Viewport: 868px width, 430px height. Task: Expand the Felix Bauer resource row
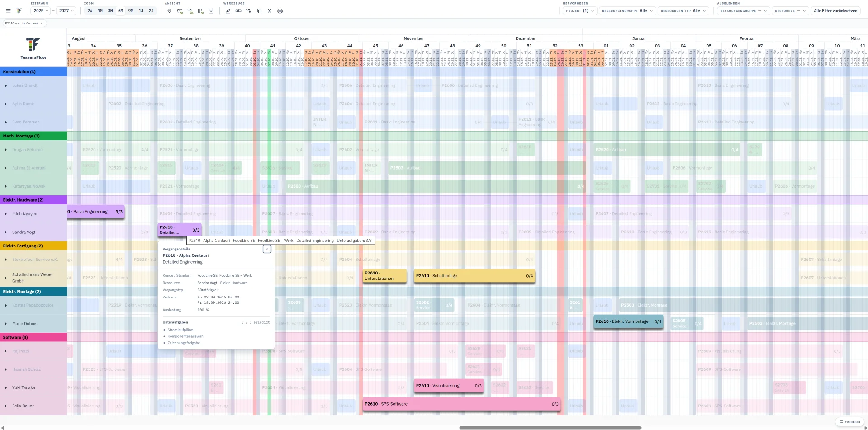coord(5,406)
